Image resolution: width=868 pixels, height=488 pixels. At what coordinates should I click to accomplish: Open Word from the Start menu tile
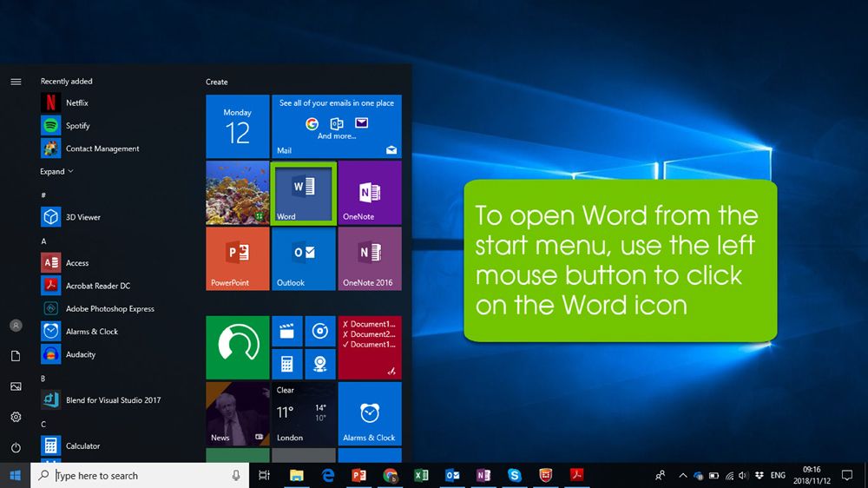303,192
